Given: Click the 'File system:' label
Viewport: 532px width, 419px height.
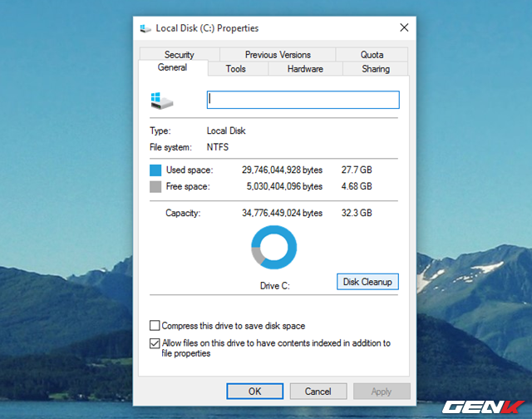Looking at the screenshot, I should pos(170,147).
